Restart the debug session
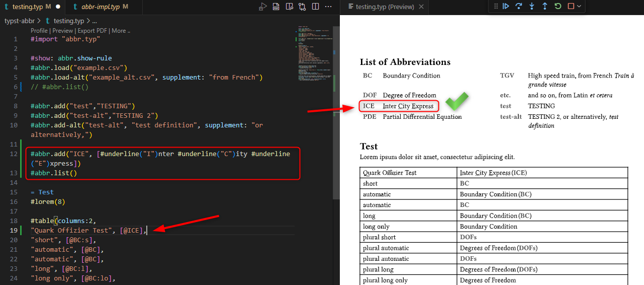Viewport: 644px width, 285px height. (558, 6)
